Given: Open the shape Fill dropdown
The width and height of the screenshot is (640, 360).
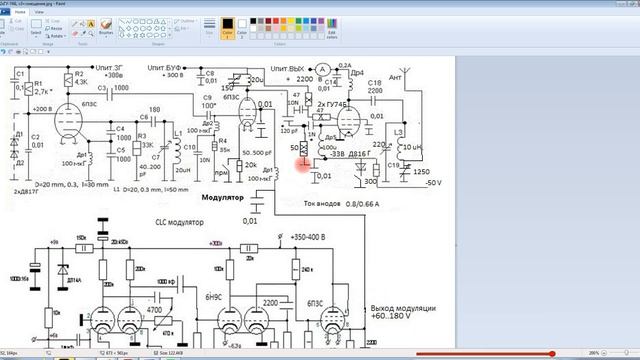Looking at the screenshot, I should point(183,29).
